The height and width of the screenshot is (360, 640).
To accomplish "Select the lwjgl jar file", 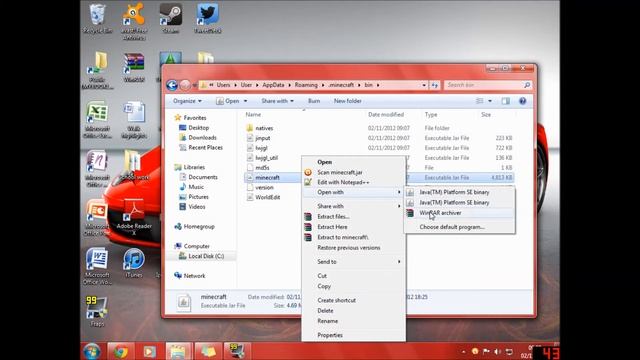I will tap(261, 148).
